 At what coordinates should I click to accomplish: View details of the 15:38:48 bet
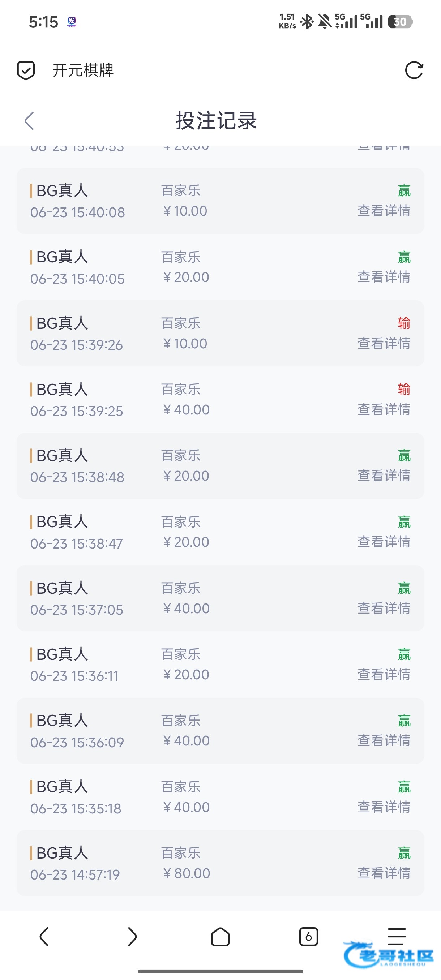384,476
